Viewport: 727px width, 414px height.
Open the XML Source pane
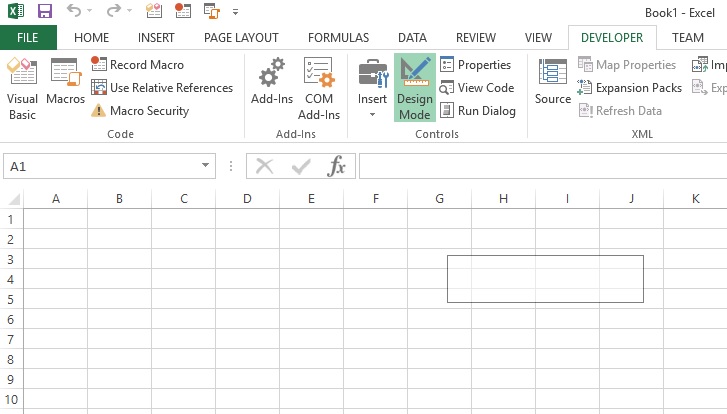[552, 87]
